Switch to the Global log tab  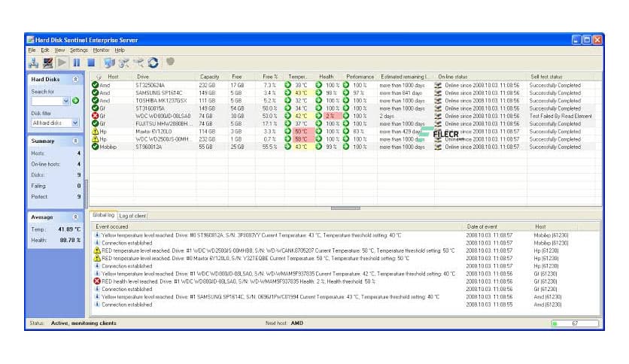pos(104,215)
